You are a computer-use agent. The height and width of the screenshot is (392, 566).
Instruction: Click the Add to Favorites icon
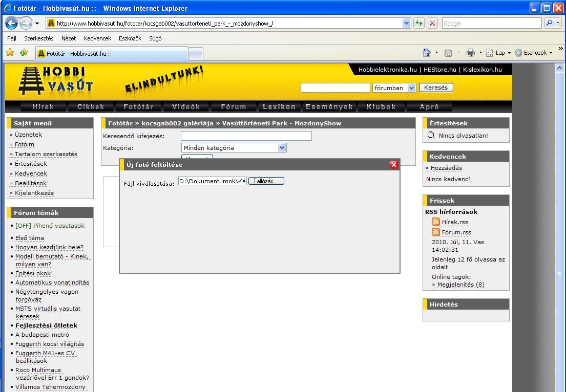[24, 53]
